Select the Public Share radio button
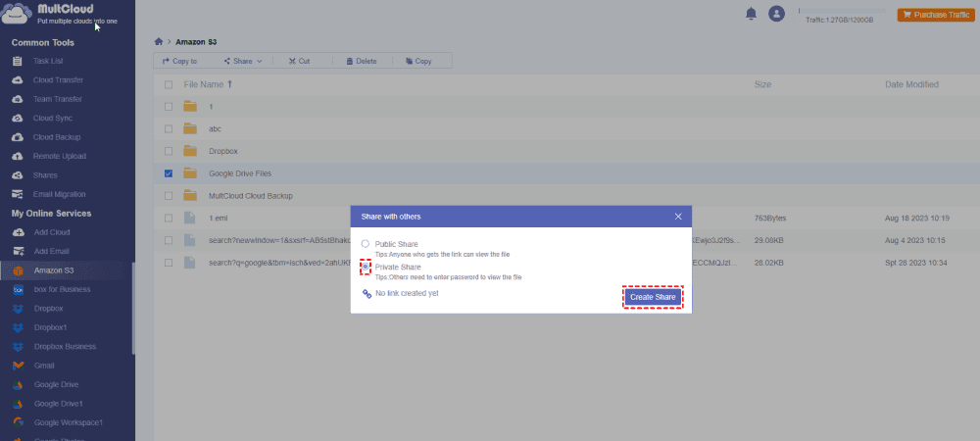The image size is (980, 441). point(365,244)
